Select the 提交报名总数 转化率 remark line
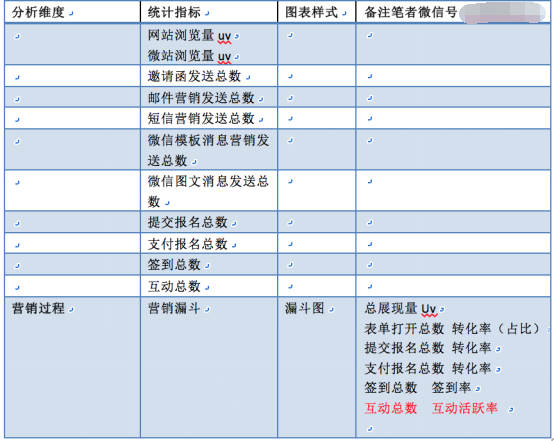Image resolution: width=554 pixels, height=441 pixels. tap(428, 348)
